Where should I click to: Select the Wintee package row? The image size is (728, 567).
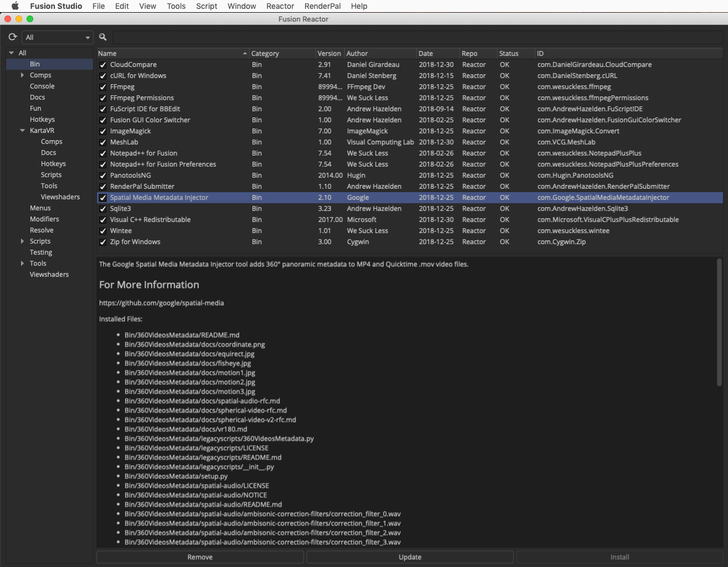[410, 231]
